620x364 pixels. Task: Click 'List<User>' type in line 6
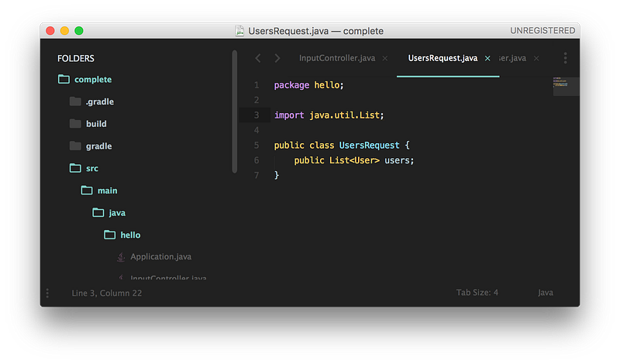(x=354, y=160)
